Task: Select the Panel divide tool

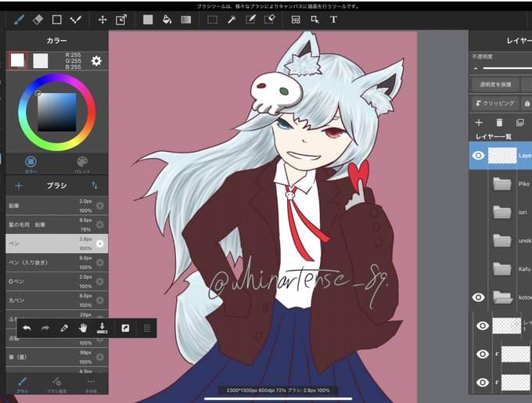Action: coord(296,20)
